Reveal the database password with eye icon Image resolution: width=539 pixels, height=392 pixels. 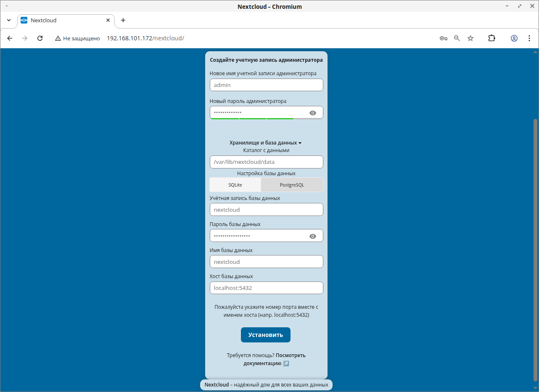coord(312,236)
